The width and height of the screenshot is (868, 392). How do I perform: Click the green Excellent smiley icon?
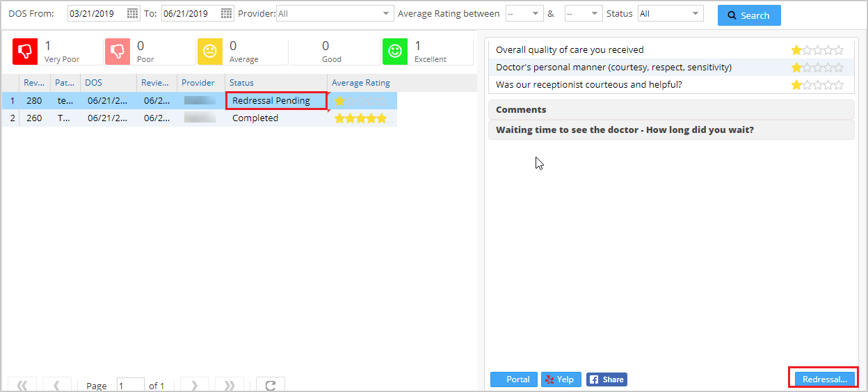point(395,52)
